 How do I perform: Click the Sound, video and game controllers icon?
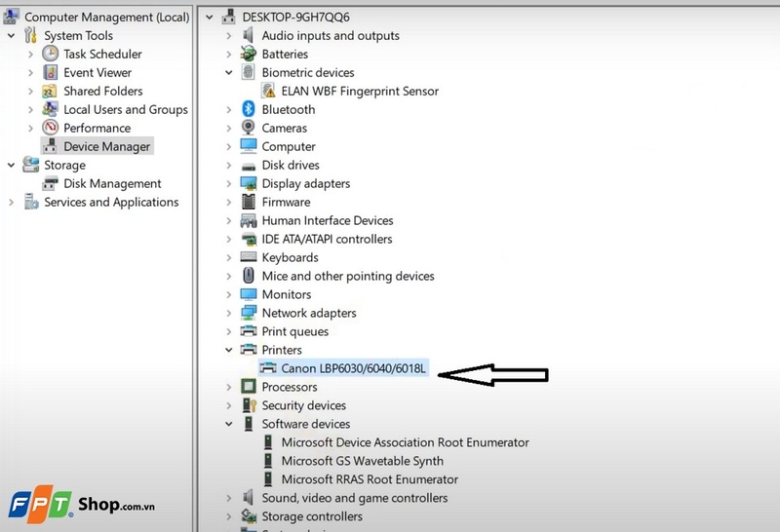249,497
